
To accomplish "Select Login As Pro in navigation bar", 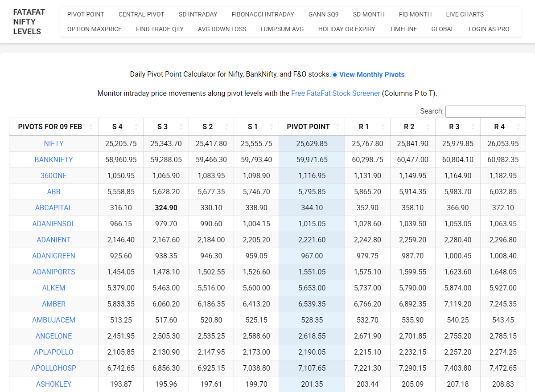I will coord(489,29).
